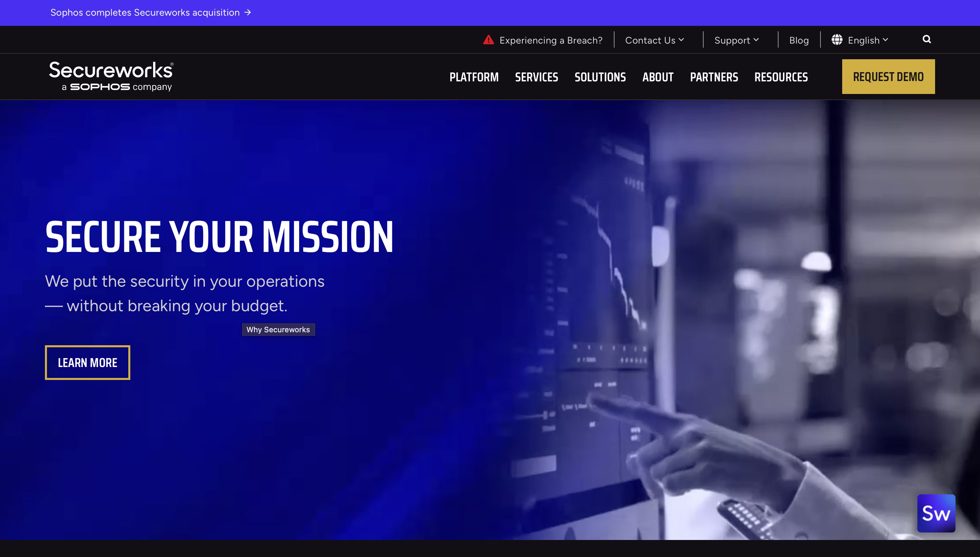The width and height of the screenshot is (980, 557).
Task: Open the Platform navigation menu
Action: pyautogui.click(x=474, y=77)
